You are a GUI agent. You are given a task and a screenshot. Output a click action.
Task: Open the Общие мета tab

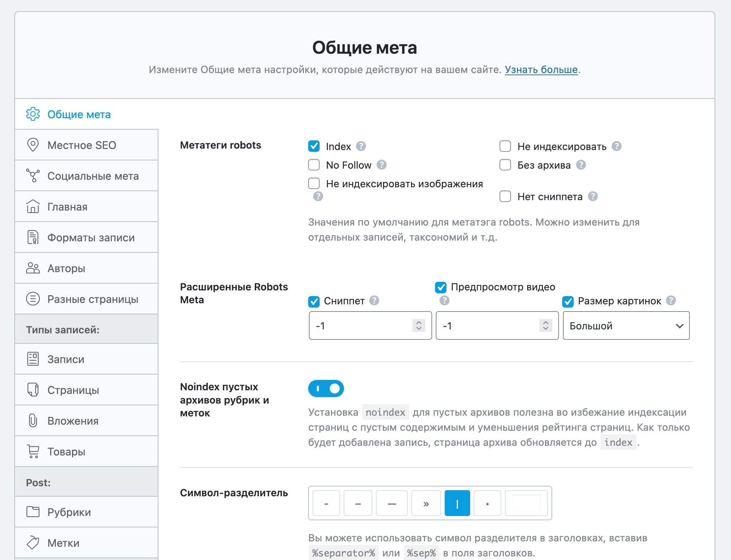point(86,114)
